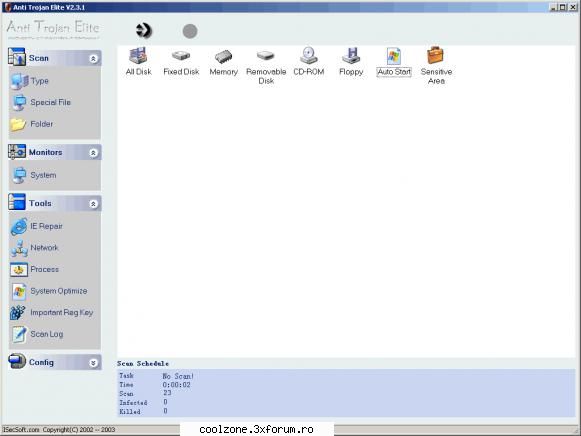Click the ISecSoft.com copyright status text
Image resolution: width=581 pixels, height=436 pixels.
[59, 430]
